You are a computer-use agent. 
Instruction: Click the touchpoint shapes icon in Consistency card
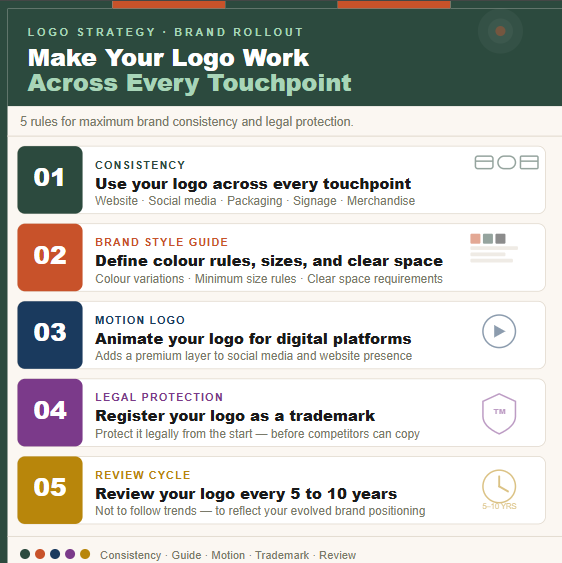click(506, 162)
